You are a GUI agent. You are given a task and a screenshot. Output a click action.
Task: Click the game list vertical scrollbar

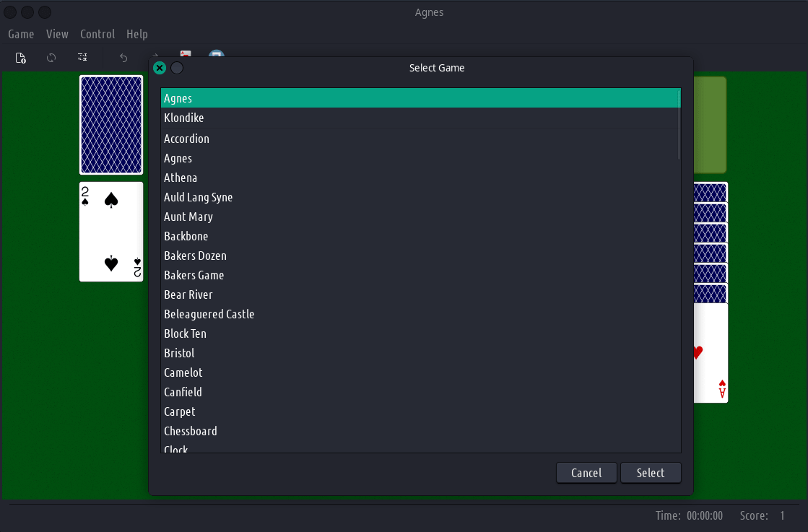pyautogui.click(x=679, y=134)
